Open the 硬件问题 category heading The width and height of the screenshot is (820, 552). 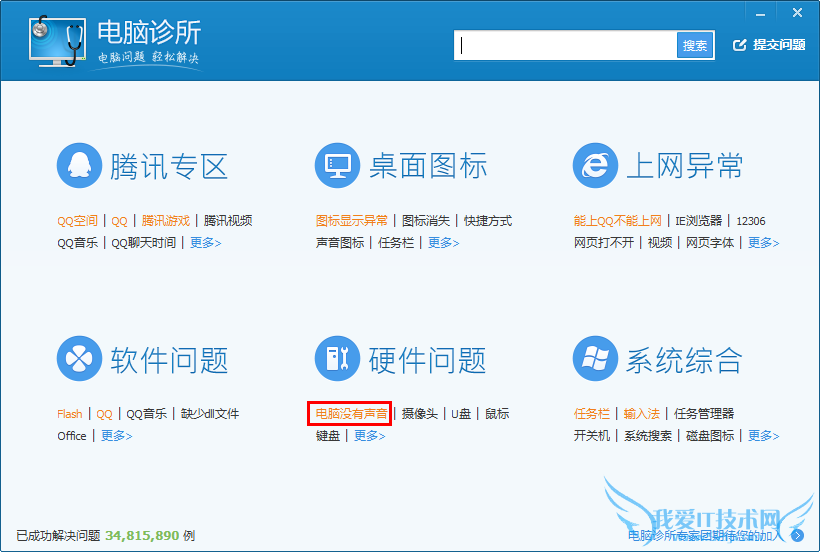[427, 360]
